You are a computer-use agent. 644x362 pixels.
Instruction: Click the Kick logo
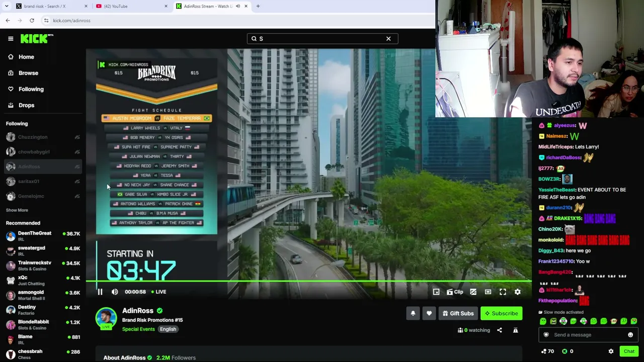click(36, 38)
